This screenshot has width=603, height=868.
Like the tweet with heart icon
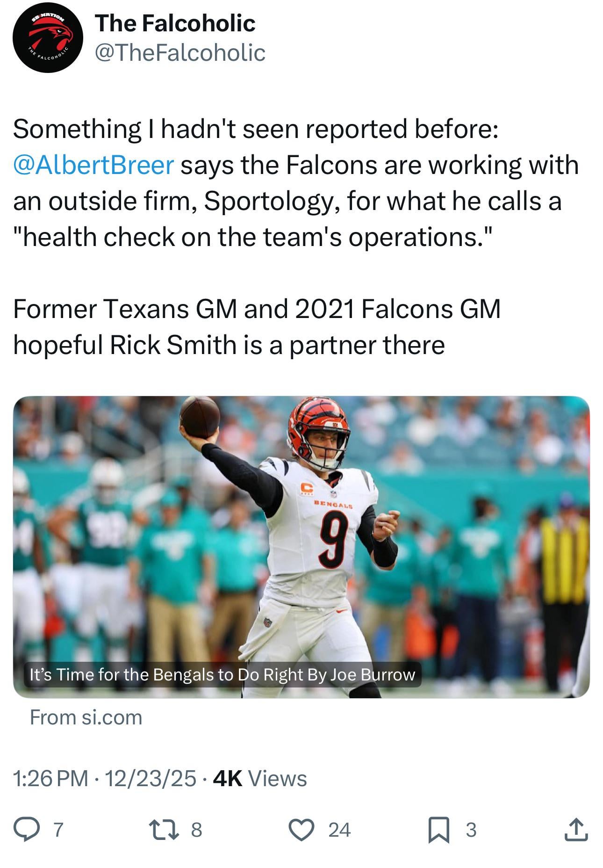[302, 829]
